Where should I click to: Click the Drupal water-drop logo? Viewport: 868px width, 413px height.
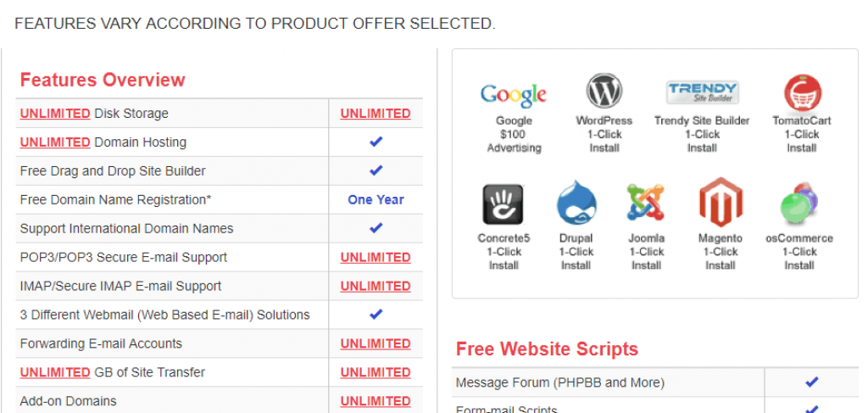[x=576, y=202]
